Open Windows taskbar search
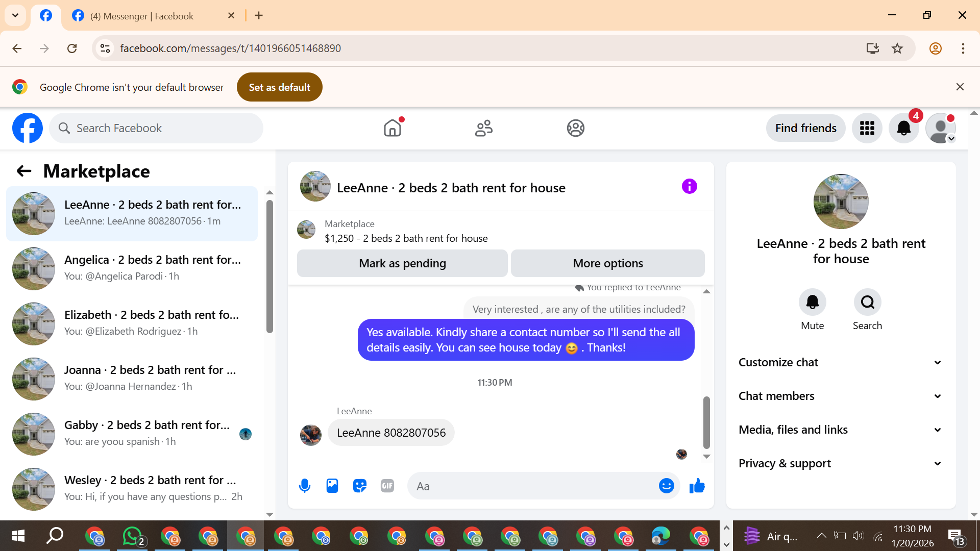980x551 pixels. (55, 536)
